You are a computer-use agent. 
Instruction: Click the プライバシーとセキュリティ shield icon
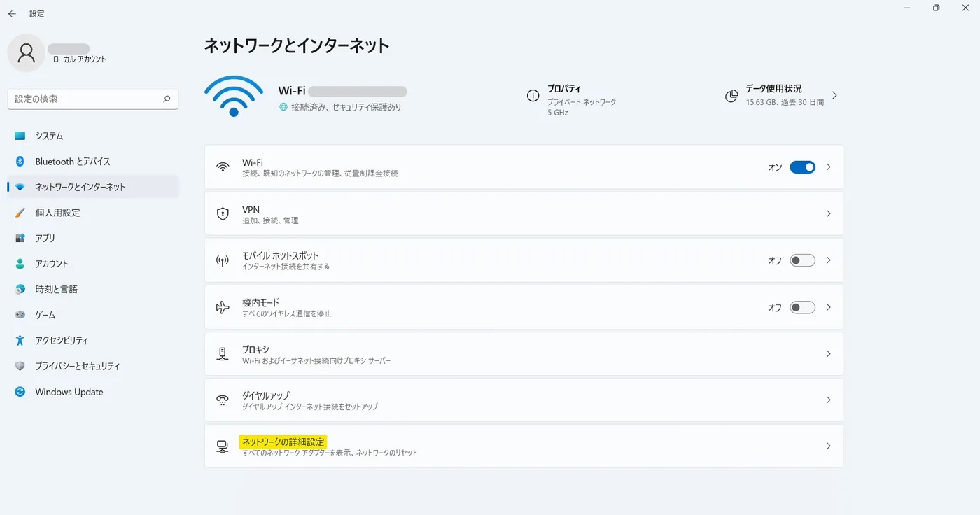(20, 366)
